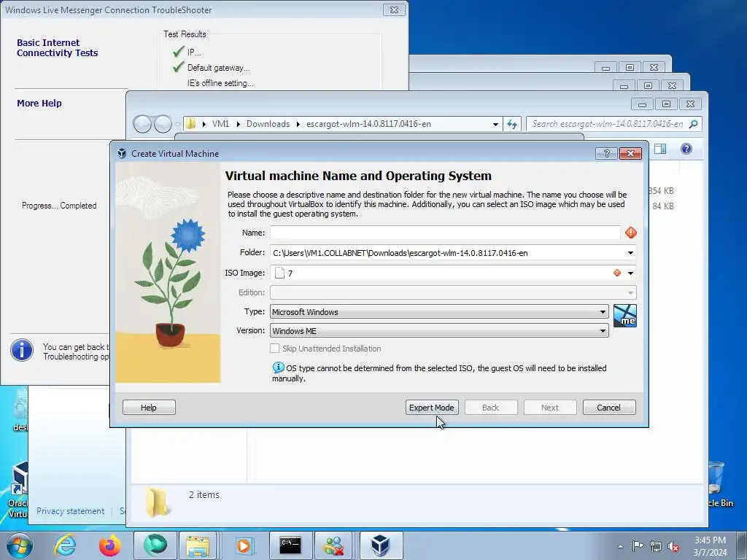This screenshot has height=560, width=747.
Task: Switch to Expert Mode
Action: [x=432, y=408]
